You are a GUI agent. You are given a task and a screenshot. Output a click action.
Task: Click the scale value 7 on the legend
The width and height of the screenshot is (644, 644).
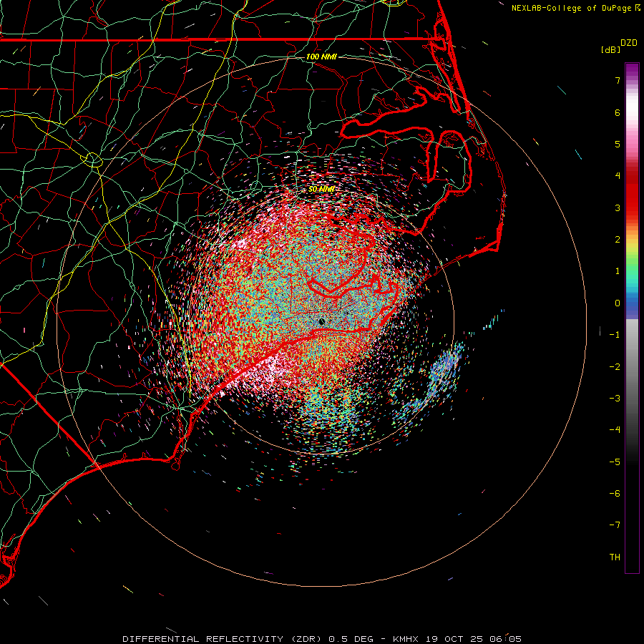click(x=618, y=80)
